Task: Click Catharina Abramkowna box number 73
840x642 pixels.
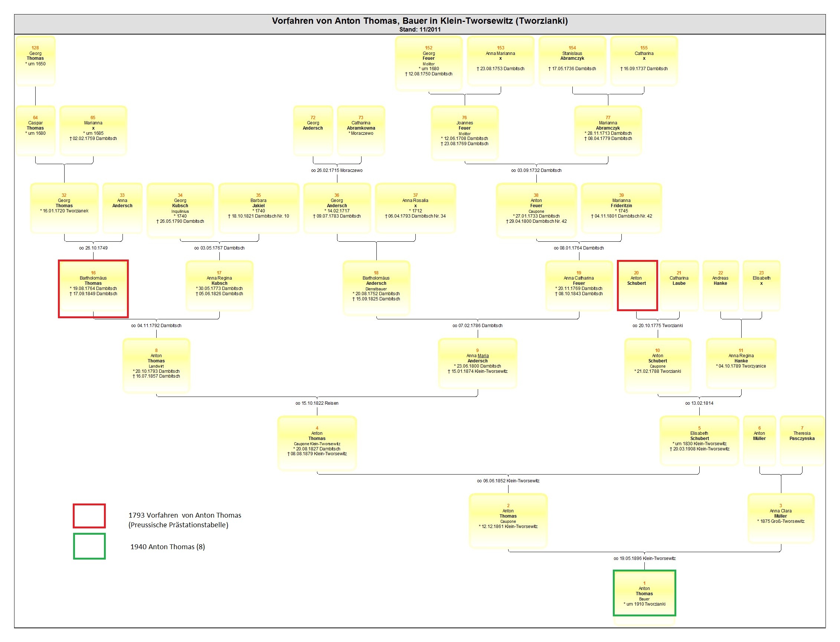Action: click(361, 130)
